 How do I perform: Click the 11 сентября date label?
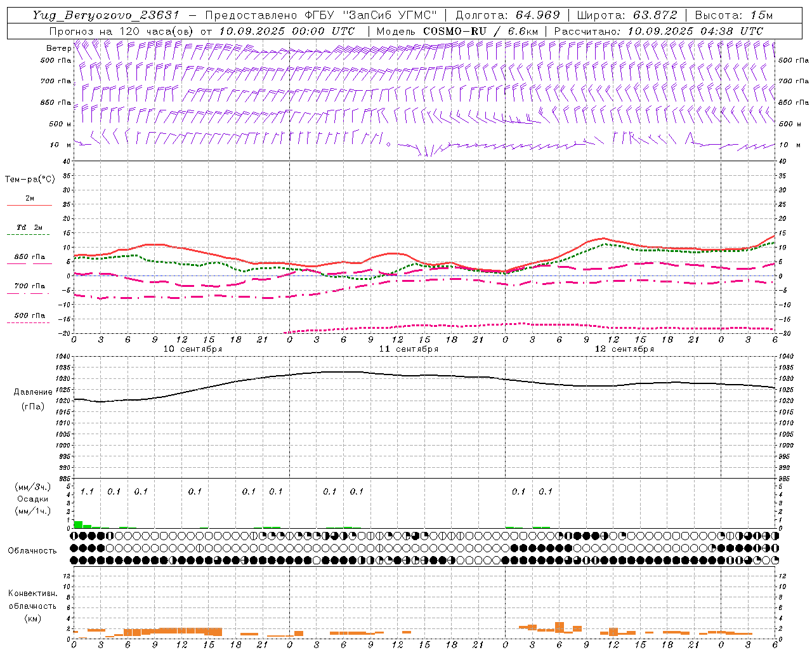point(409,349)
